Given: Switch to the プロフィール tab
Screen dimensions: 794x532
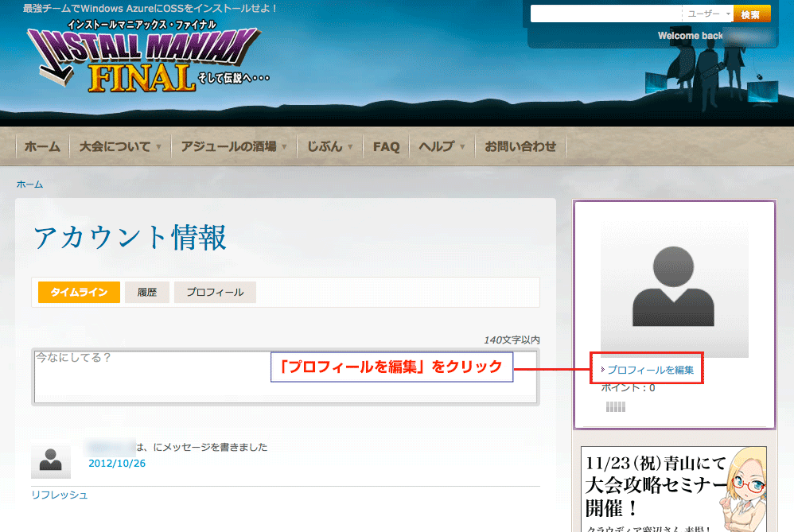Looking at the screenshot, I should [215, 292].
